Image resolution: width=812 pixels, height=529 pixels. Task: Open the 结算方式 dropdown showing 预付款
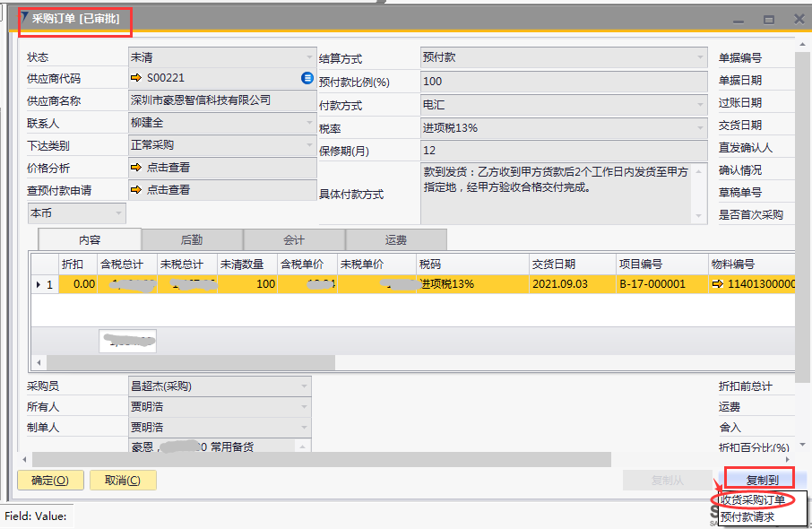700,57
